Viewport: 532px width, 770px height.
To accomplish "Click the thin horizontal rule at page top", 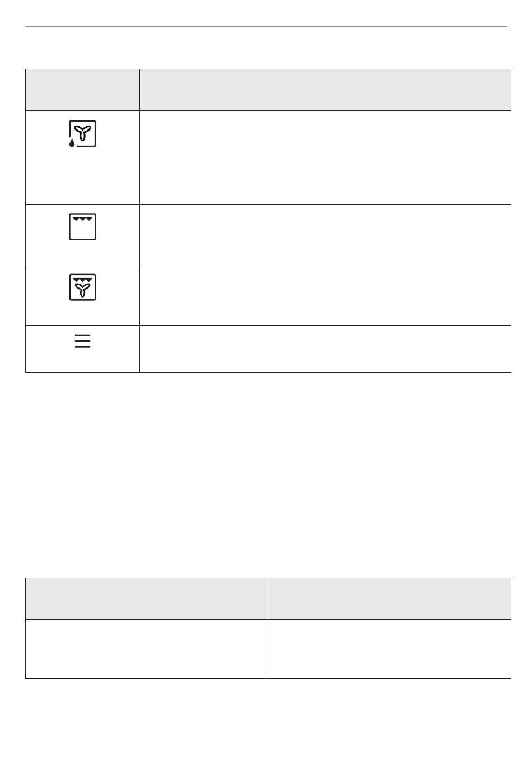I will point(266,26).
